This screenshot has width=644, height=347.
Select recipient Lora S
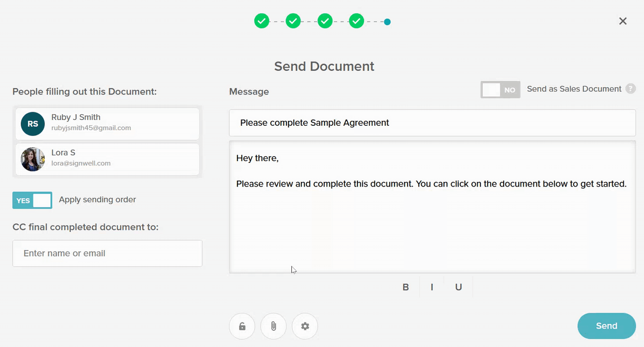pyautogui.click(x=107, y=159)
